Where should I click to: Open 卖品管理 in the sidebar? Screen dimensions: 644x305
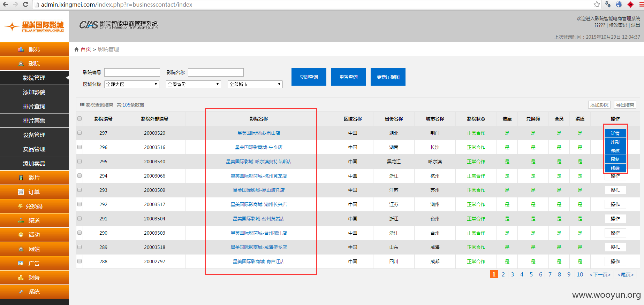(35, 149)
